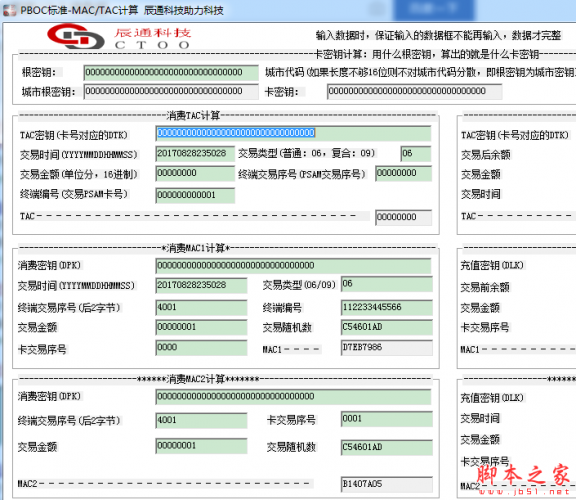The width and height of the screenshot is (576, 500).
Task: Click the 交易金额 field in 消费MAC1计算
Action: coord(201,327)
